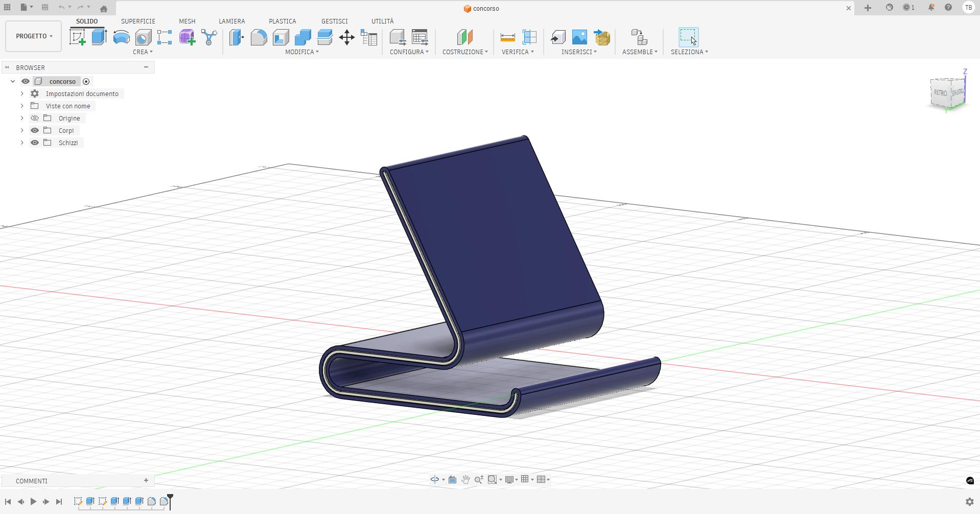The image size is (980, 514).
Task: Toggle visibility of the Corpi folder
Action: 35,130
